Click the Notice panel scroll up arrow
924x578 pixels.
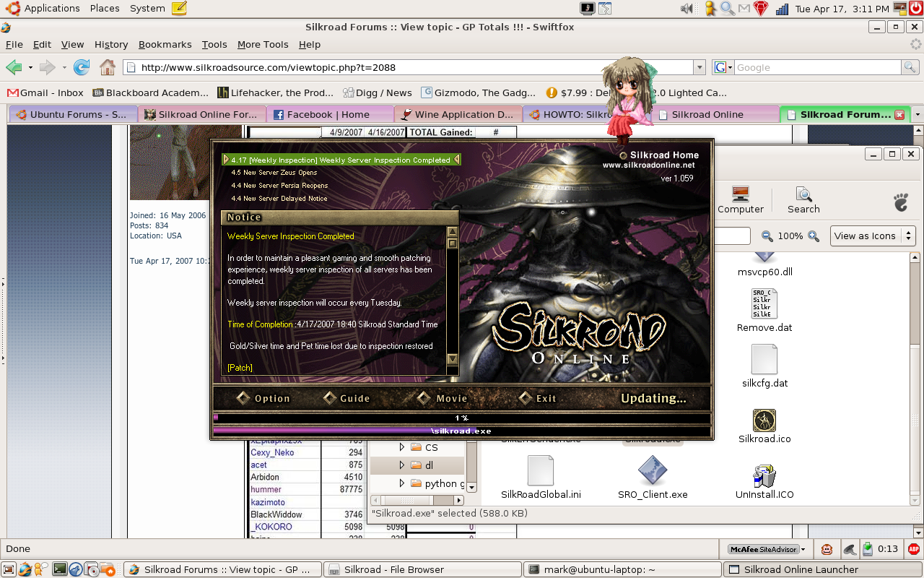pyautogui.click(x=453, y=232)
